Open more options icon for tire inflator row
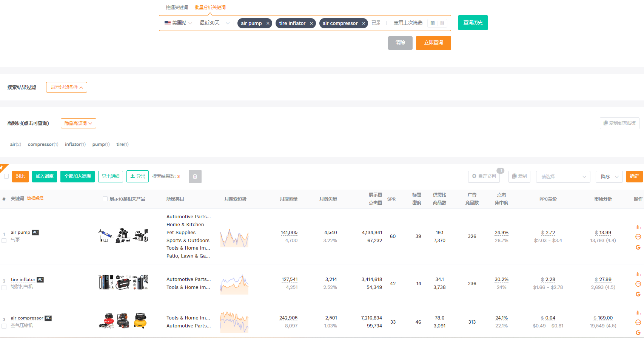 click(x=638, y=284)
